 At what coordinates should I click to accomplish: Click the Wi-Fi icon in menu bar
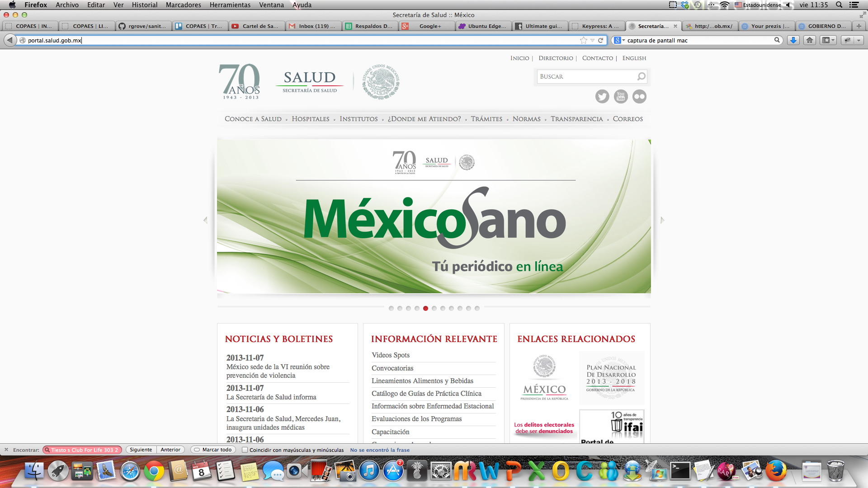(x=724, y=5)
